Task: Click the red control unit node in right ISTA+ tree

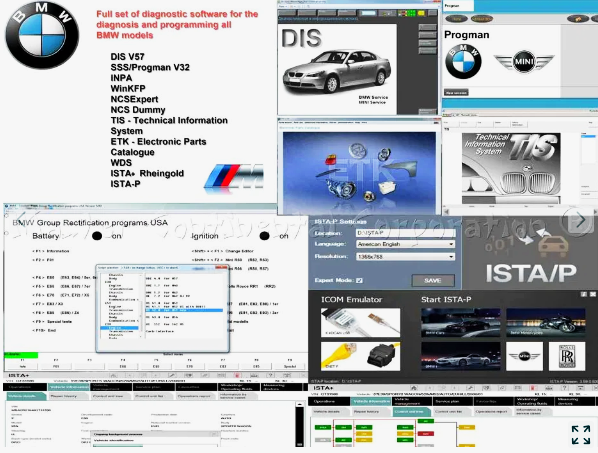Action: click(426, 434)
